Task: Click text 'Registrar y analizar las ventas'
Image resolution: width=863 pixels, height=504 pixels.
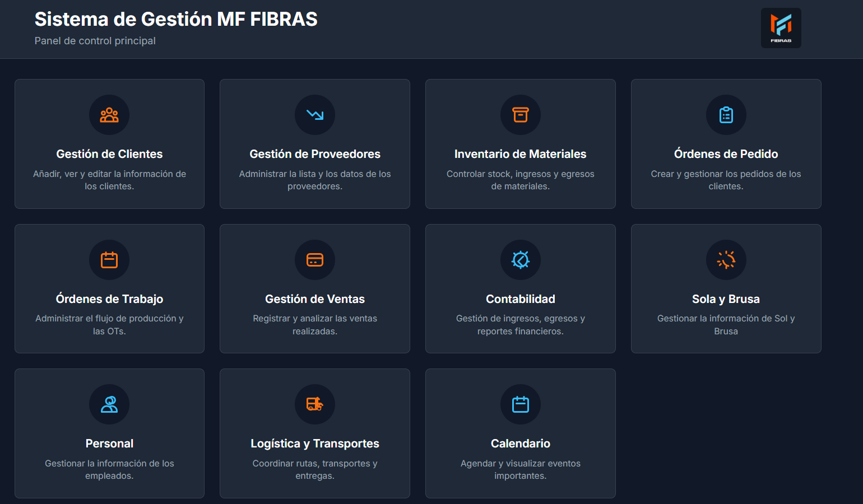Action: pyautogui.click(x=315, y=319)
